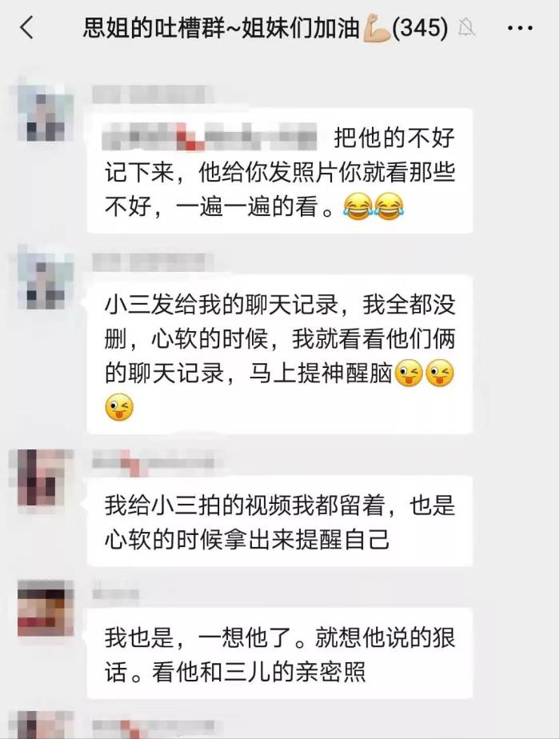Tap member count (345) in header

click(420, 27)
